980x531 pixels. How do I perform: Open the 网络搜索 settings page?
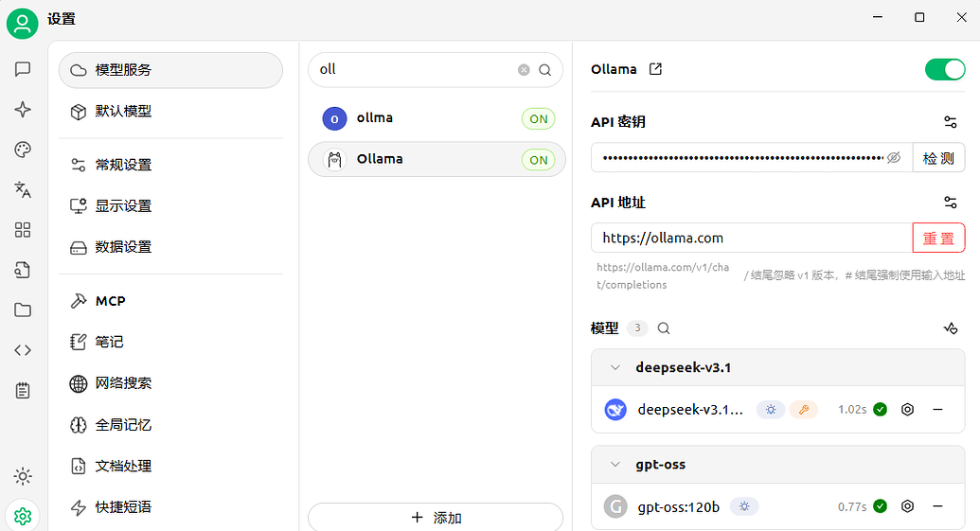170,383
